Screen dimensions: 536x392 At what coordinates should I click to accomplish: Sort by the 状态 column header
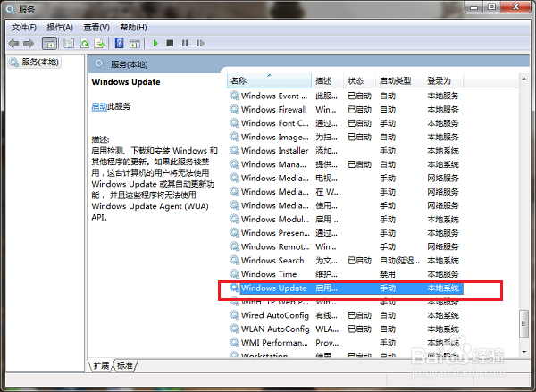[x=359, y=80]
